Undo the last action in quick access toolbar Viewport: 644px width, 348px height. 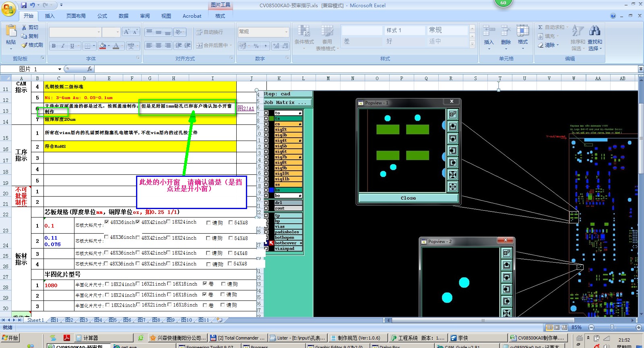coord(33,5)
